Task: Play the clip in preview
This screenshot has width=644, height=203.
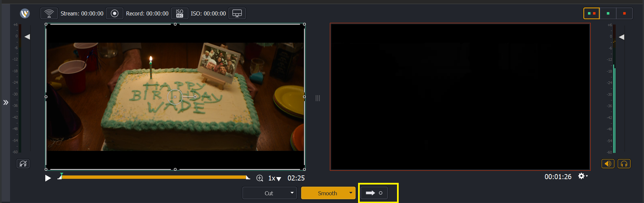Action: [x=48, y=178]
